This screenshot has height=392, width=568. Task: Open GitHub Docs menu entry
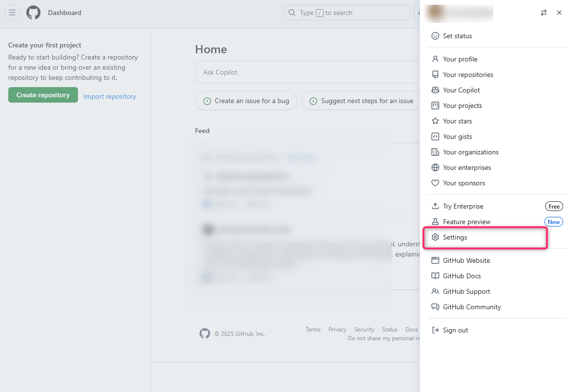pyautogui.click(x=497, y=276)
